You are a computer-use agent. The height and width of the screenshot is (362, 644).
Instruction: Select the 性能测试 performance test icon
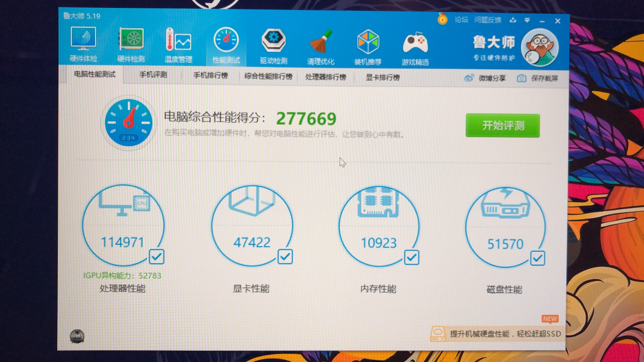coord(226,46)
